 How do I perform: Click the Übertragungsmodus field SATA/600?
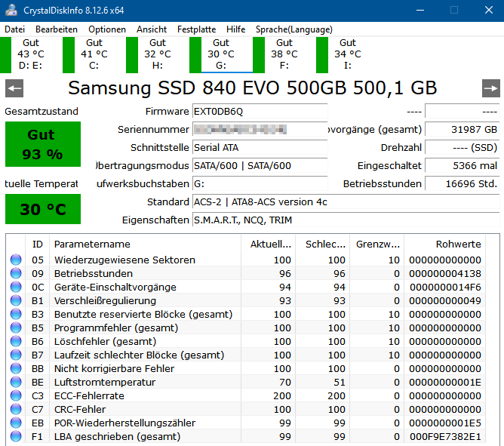260,165
